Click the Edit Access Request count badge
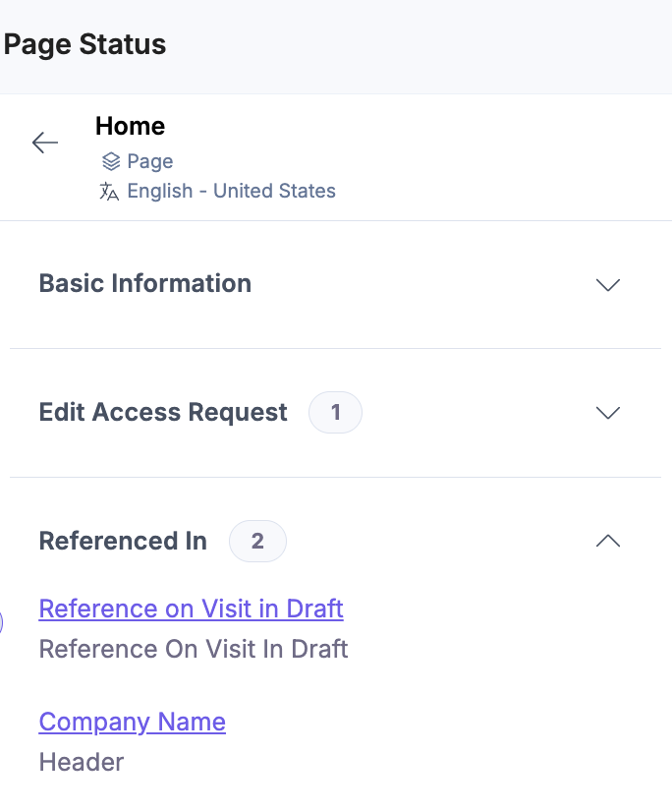Viewport: 672px width, 812px height. pyautogui.click(x=335, y=413)
